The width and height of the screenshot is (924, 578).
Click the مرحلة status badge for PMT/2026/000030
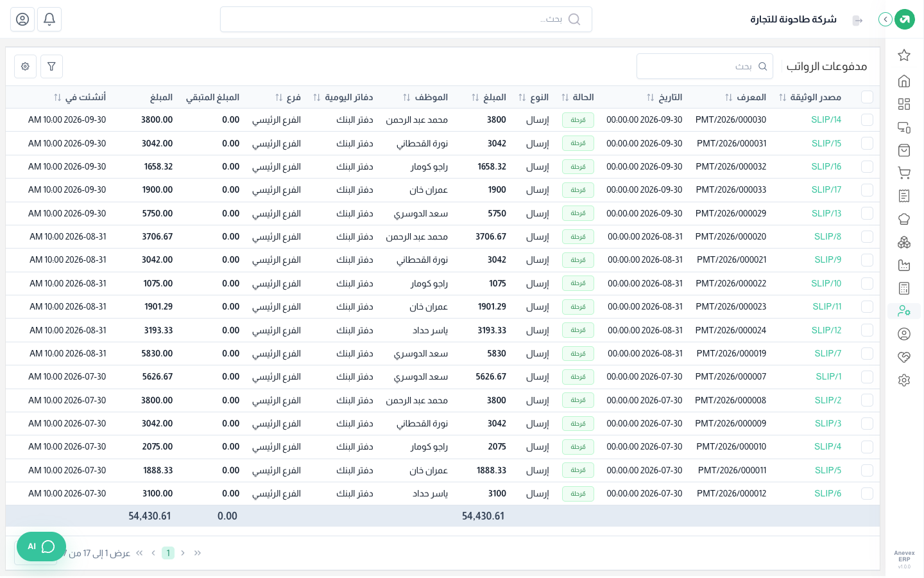point(578,120)
